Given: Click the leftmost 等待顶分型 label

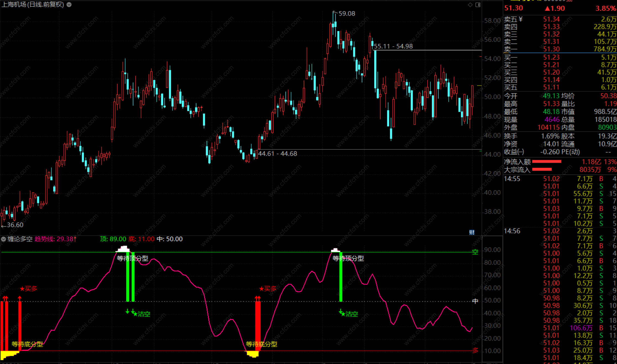Looking at the screenshot, I should [x=132, y=259].
